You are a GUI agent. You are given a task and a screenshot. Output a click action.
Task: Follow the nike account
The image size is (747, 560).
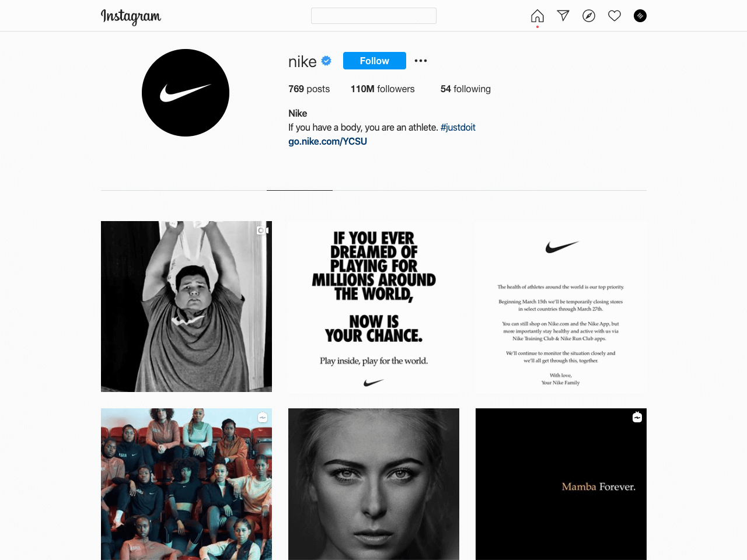pos(375,61)
